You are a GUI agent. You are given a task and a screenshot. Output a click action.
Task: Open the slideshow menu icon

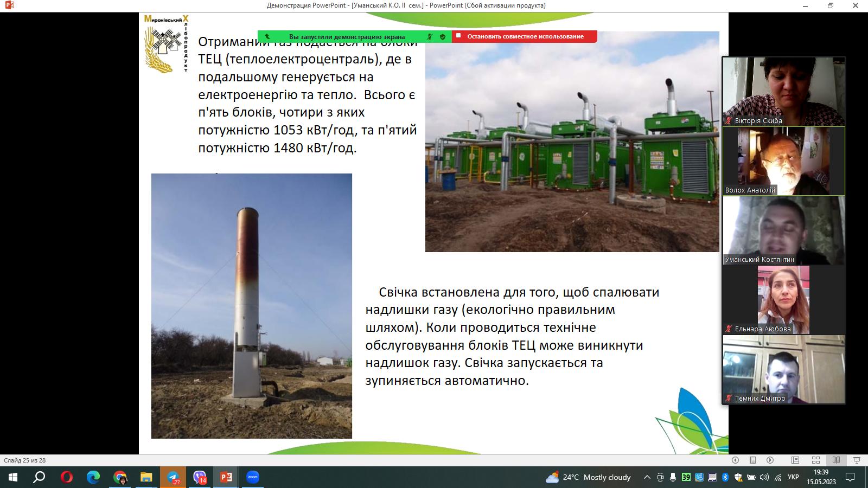pos(753,460)
